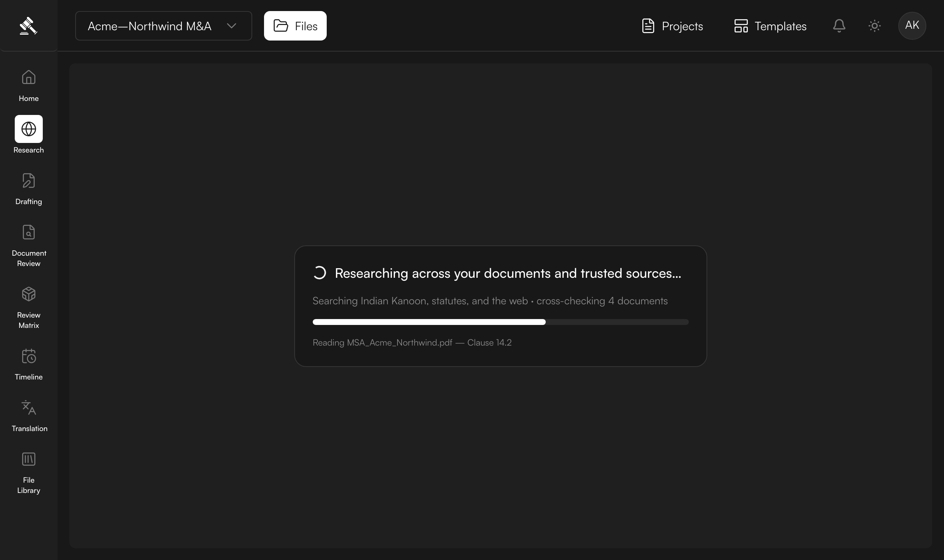Image resolution: width=944 pixels, height=560 pixels.
Task: Open the File Library
Action: [29, 472]
